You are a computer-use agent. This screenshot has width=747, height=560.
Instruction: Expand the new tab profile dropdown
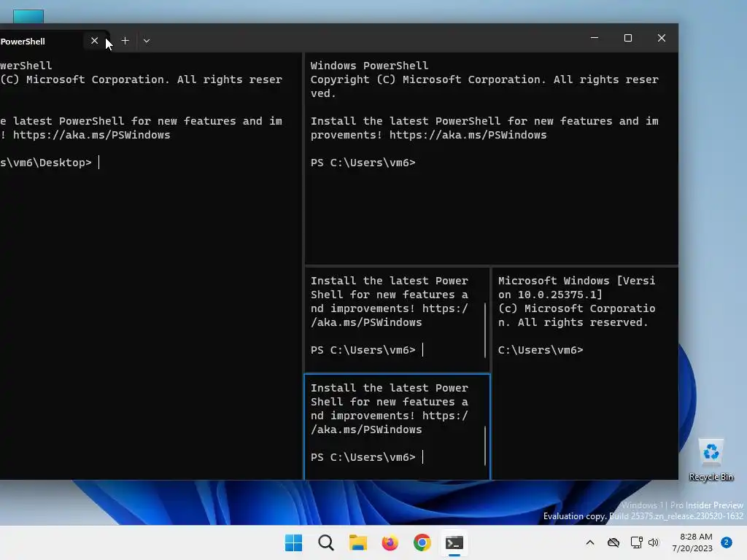(147, 41)
